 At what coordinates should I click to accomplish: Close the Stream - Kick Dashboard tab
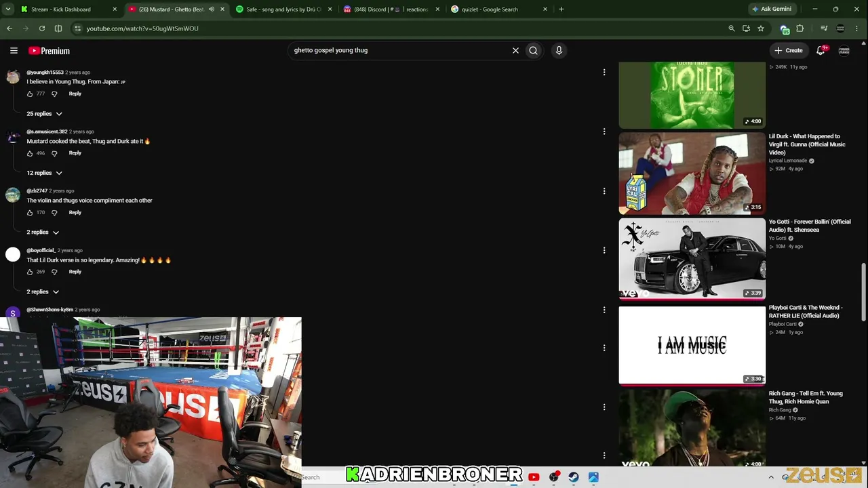(115, 9)
